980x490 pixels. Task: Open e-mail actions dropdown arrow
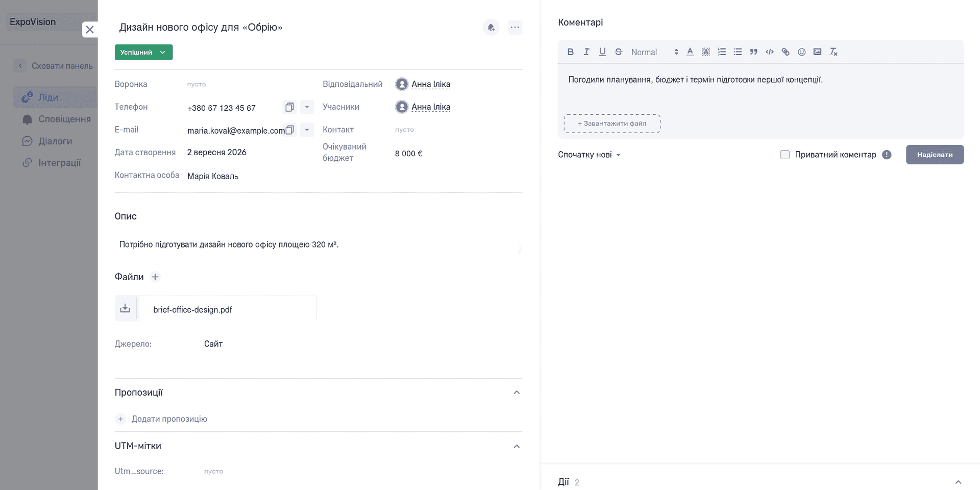click(307, 130)
